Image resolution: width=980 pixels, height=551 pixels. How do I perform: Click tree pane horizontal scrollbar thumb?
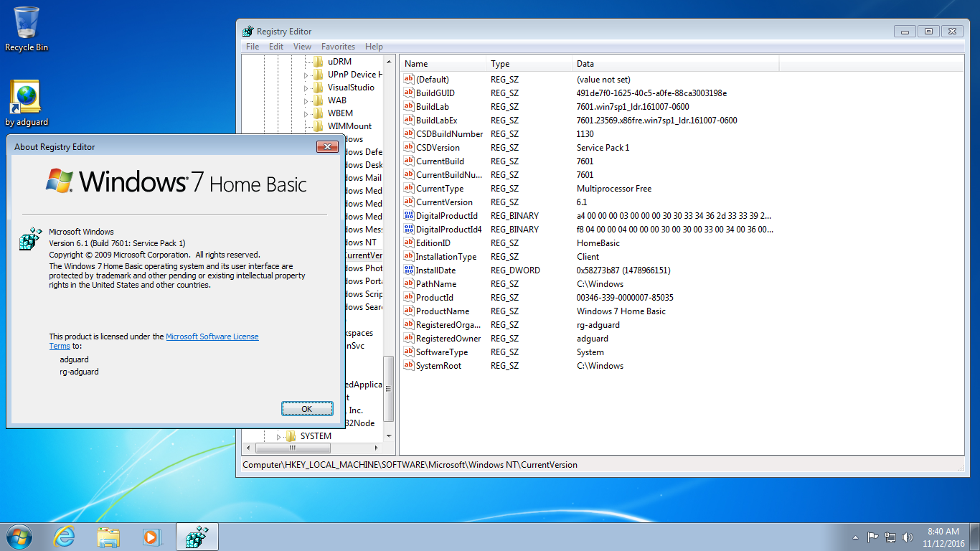point(293,448)
